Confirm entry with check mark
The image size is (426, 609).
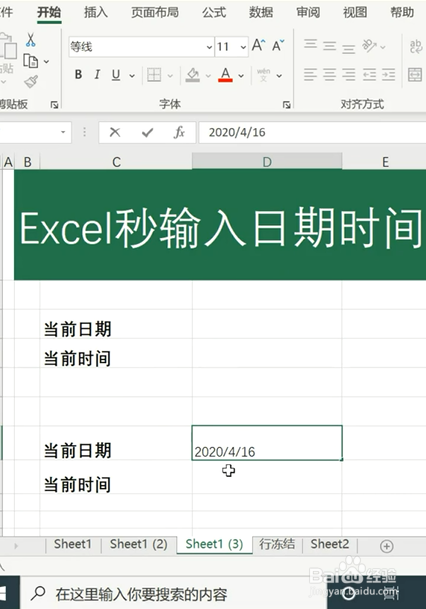click(x=147, y=133)
